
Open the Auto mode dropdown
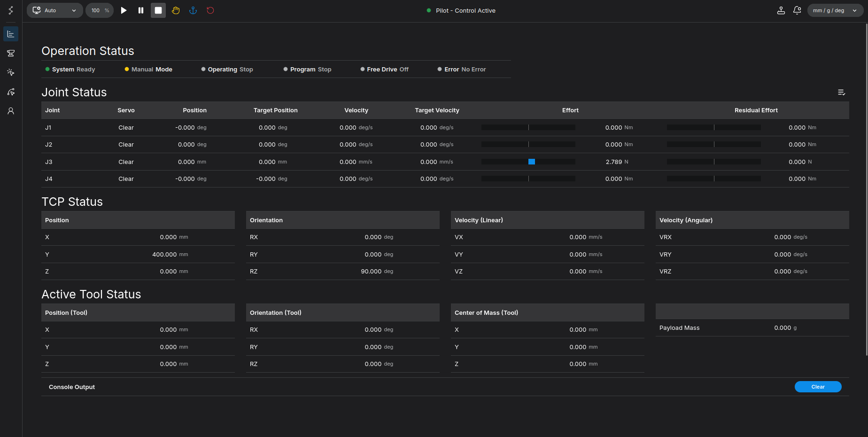pyautogui.click(x=54, y=10)
